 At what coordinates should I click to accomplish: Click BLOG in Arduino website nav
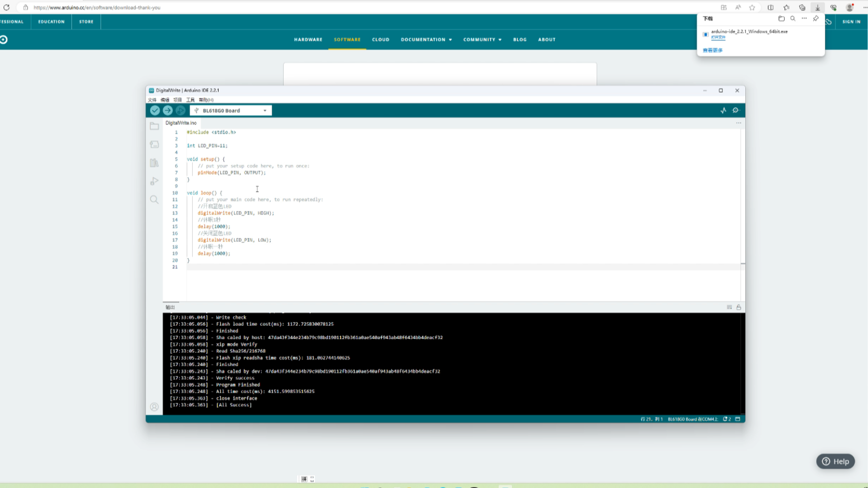coord(520,39)
